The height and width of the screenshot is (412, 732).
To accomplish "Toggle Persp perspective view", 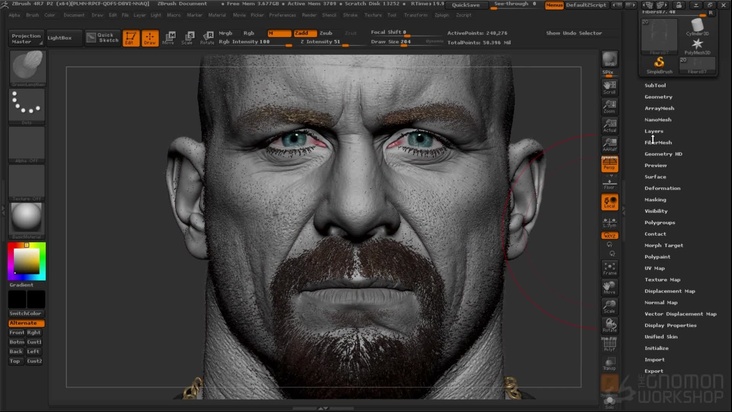I will click(609, 164).
